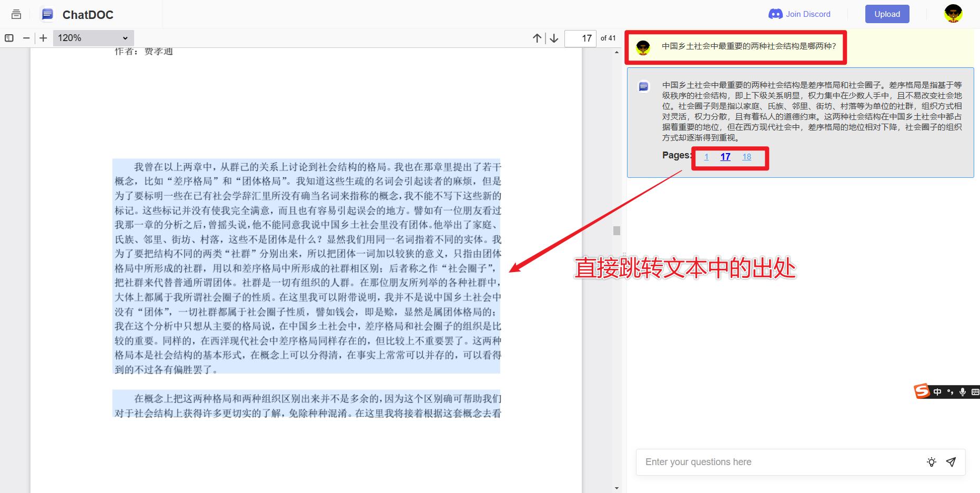Click the page number input showing 17

click(579, 38)
